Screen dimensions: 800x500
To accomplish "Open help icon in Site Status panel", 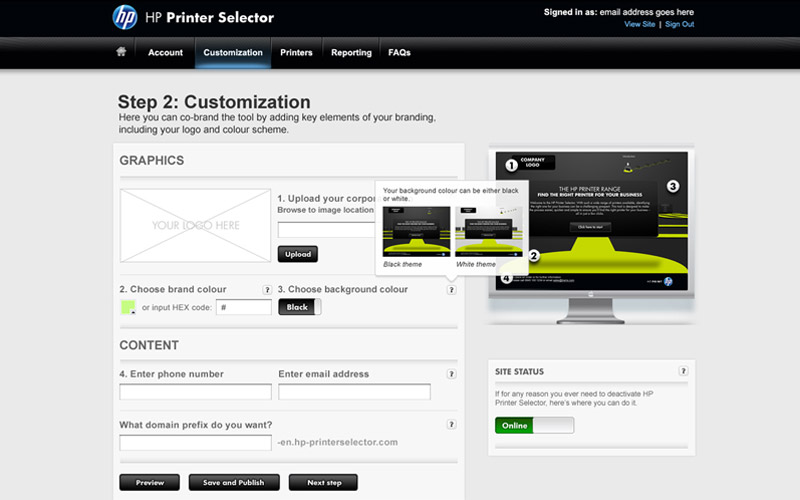I will pos(683,371).
